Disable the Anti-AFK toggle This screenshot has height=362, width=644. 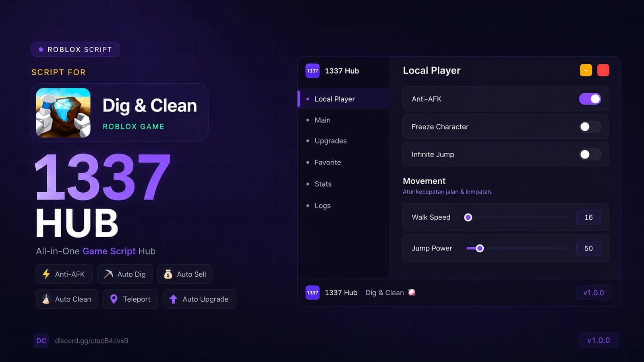pos(590,99)
